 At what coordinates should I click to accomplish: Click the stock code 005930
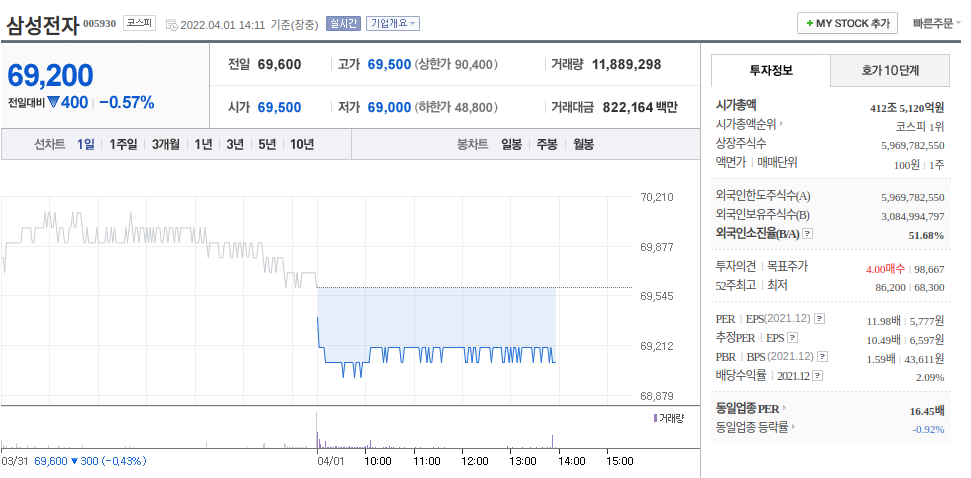pos(99,24)
